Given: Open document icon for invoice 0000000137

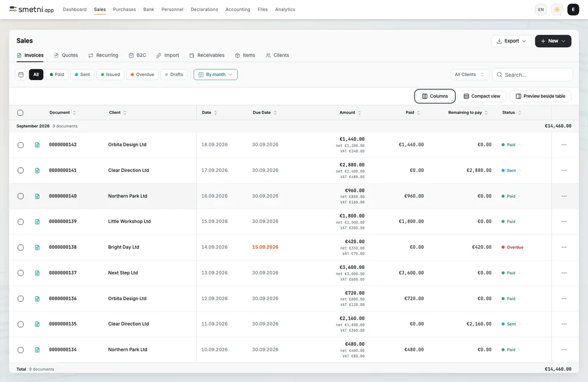Looking at the screenshot, I should pyautogui.click(x=37, y=273).
